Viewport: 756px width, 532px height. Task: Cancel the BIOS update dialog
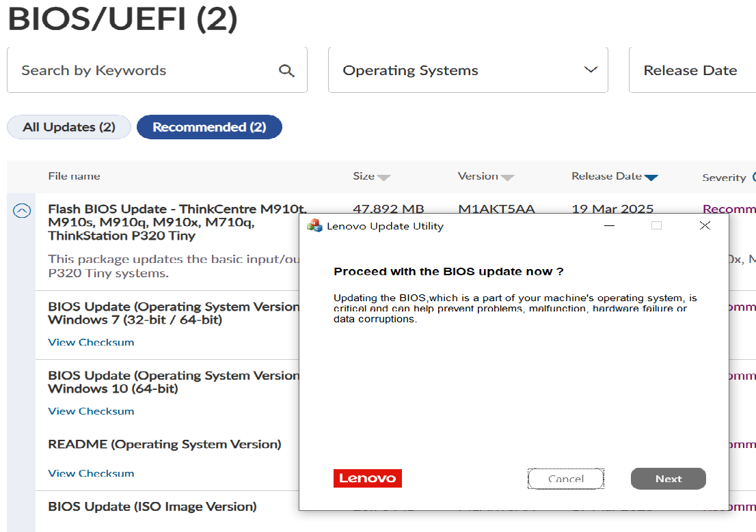click(565, 479)
